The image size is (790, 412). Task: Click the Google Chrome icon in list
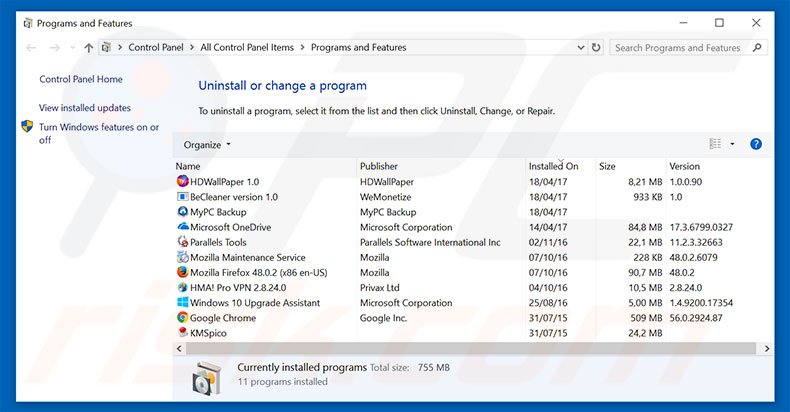[x=182, y=317]
